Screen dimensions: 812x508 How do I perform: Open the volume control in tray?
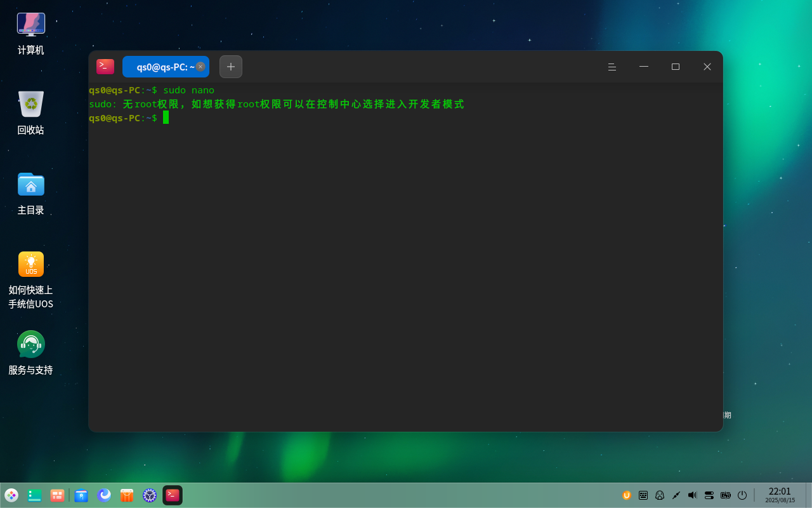tap(692, 495)
